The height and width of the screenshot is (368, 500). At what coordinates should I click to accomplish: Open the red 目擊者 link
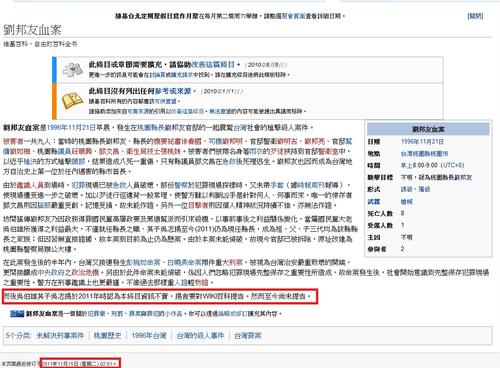(x=198, y=205)
